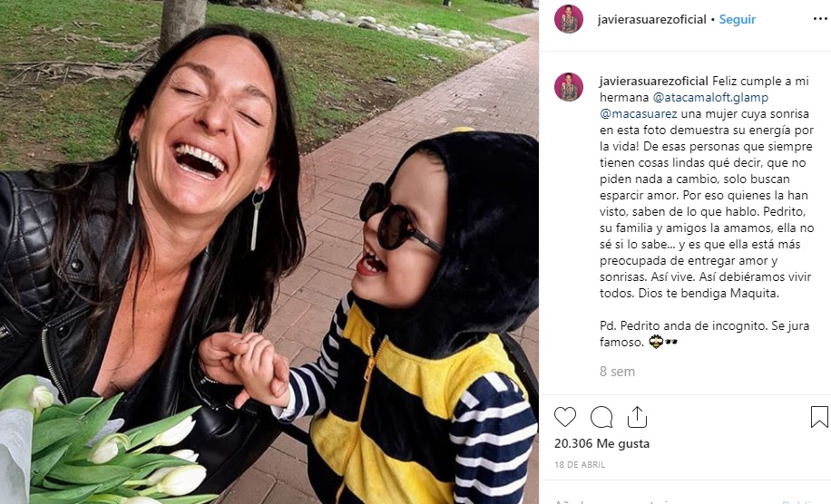Open comments via the speech bubble icon
This screenshot has height=504, width=831.
(601, 417)
